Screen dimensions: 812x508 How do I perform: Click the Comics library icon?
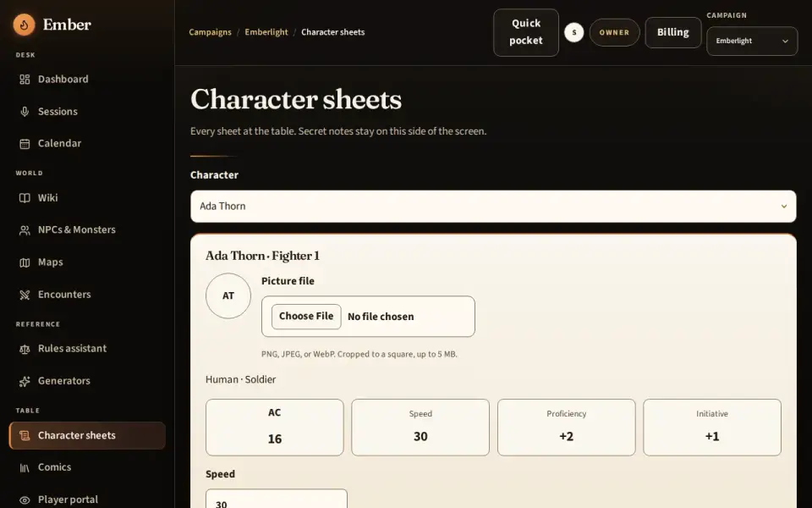tap(25, 467)
